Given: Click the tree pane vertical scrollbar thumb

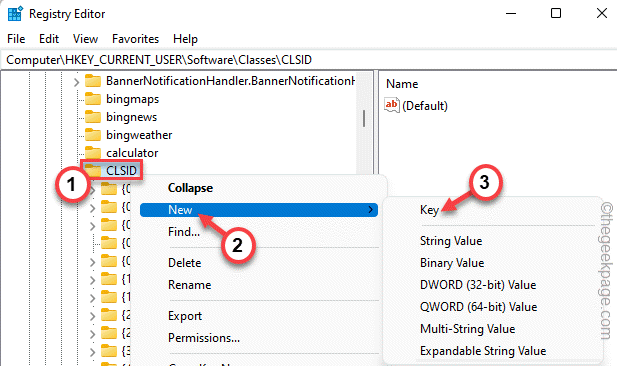Looking at the screenshot, I should coord(364,118).
